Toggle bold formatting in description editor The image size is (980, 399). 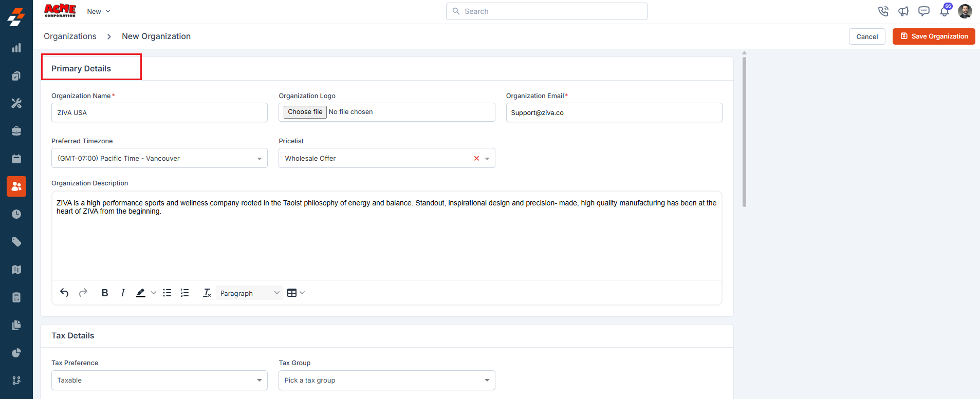pyautogui.click(x=105, y=293)
